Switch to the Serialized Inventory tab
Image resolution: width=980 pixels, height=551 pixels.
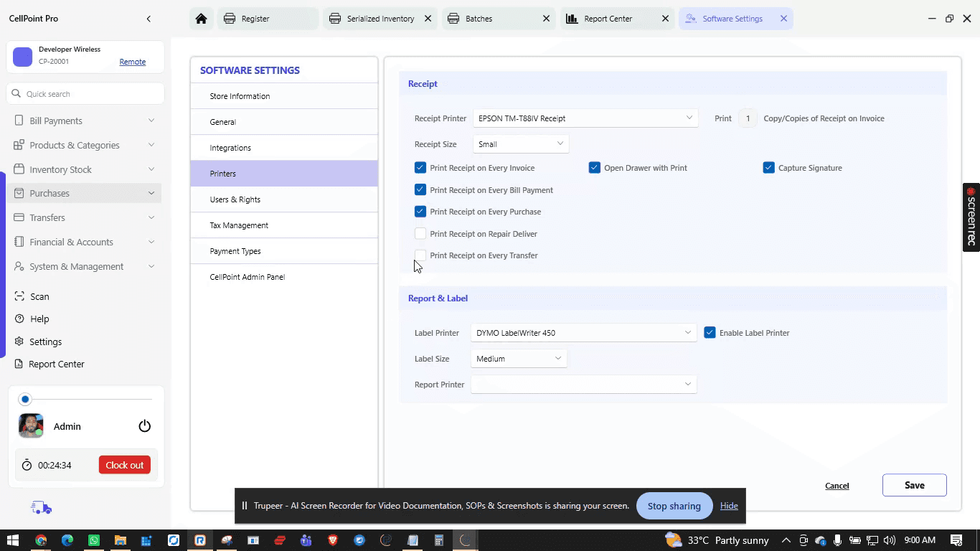pos(381,19)
